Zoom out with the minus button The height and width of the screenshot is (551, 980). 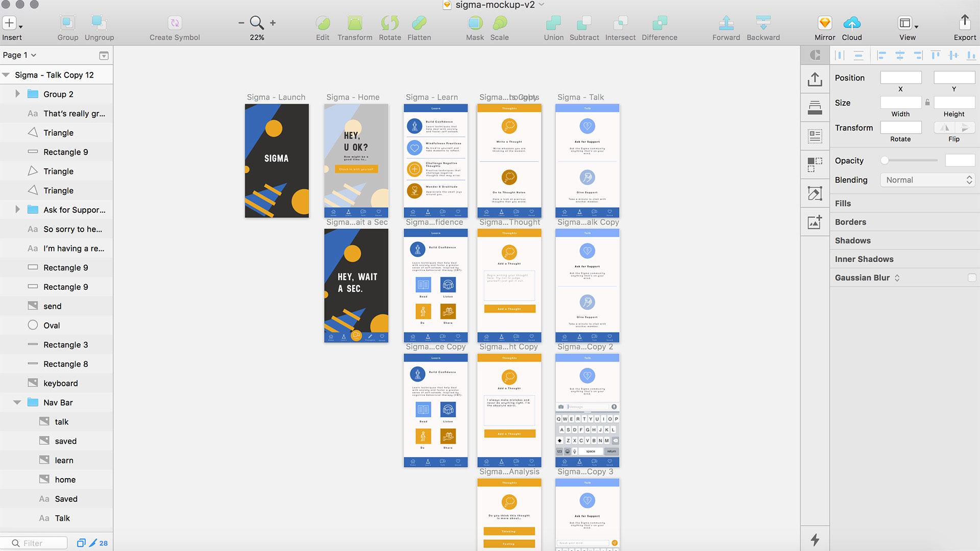tap(241, 23)
